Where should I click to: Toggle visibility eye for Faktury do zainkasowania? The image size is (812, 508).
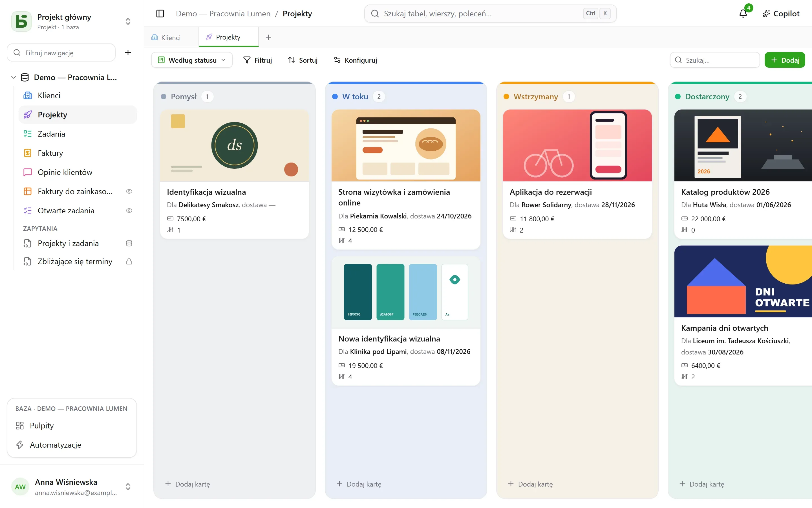pyautogui.click(x=129, y=191)
